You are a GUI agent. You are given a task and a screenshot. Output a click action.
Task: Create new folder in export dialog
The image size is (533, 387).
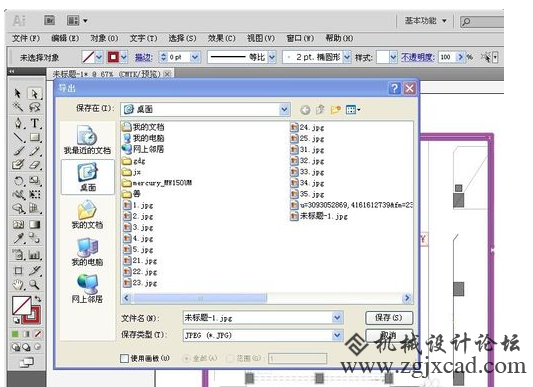pos(336,110)
